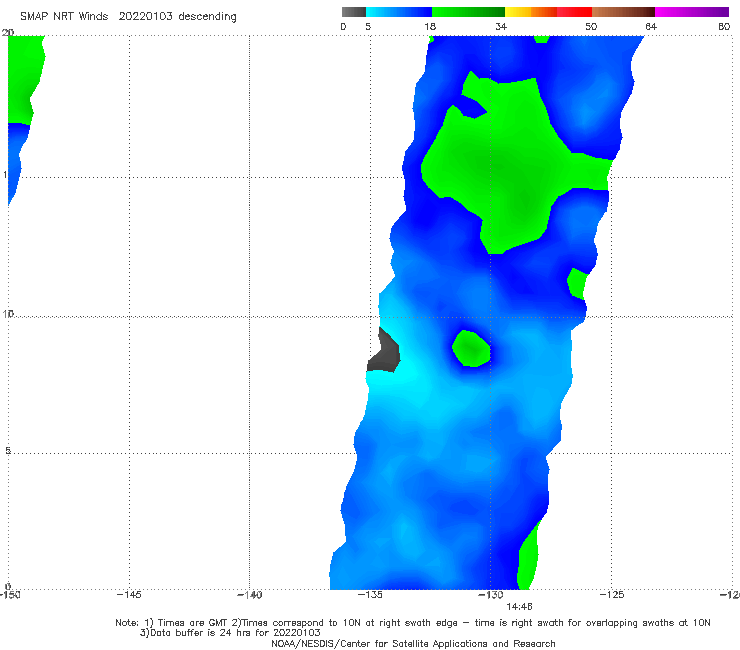Click the latitude label '10' on the left axis

(x=8, y=313)
